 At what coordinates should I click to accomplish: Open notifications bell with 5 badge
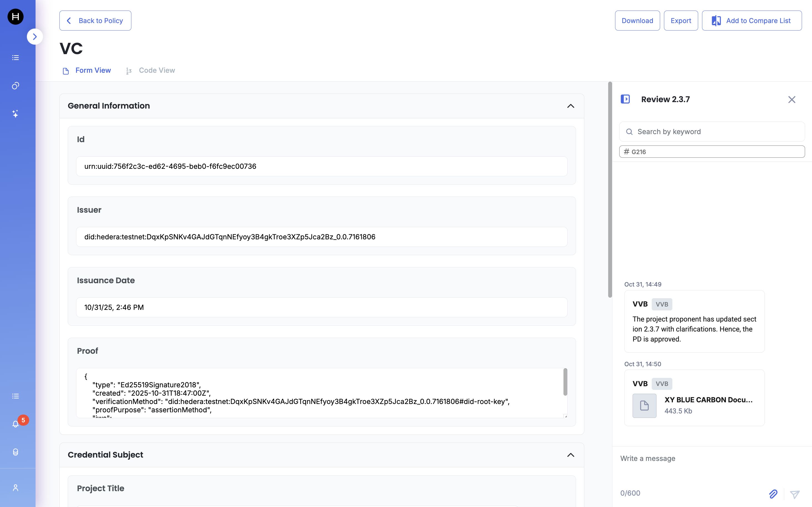pyautogui.click(x=16, y=424)
